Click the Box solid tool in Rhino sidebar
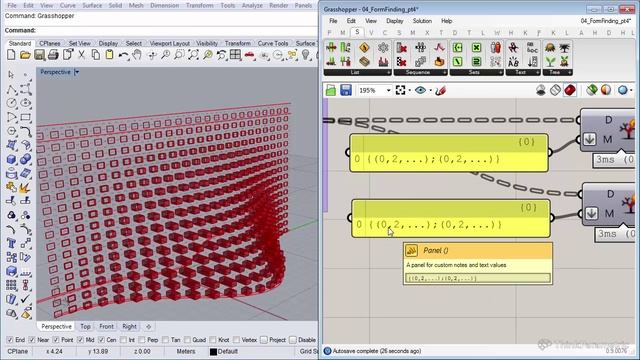The height and width of the screenshot is (360, 640). (11, 159)
